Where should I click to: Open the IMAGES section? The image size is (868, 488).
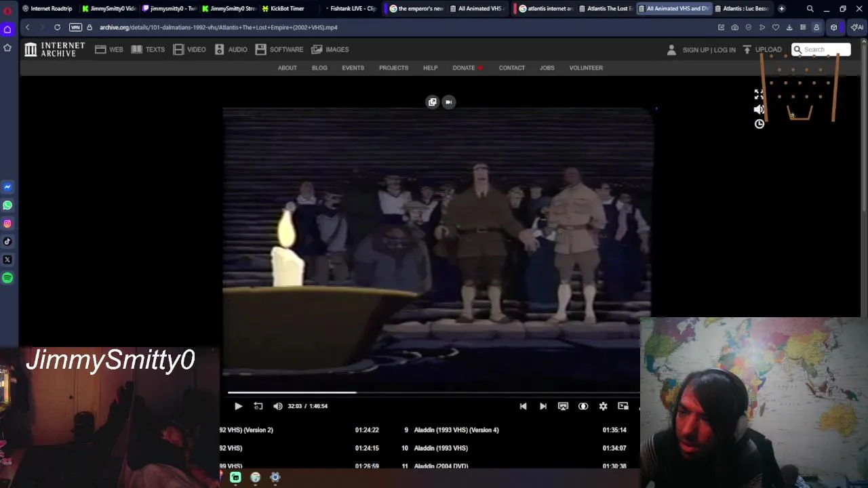tap(330, 49)
